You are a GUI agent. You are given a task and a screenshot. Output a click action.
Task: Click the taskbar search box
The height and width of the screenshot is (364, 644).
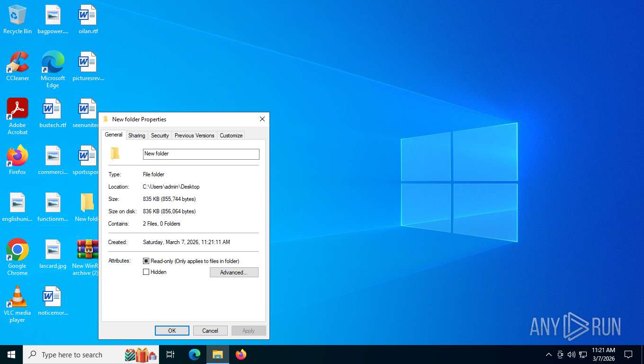point(91,355)
